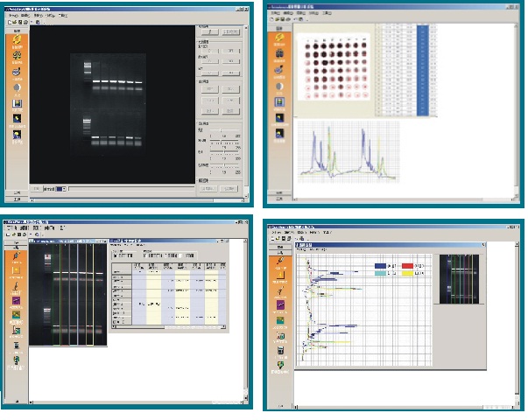The width and height of the screenshot is (528, 420).
Task: Select gray circle icon in gel capture window sidebar
Action: point(17,87)
